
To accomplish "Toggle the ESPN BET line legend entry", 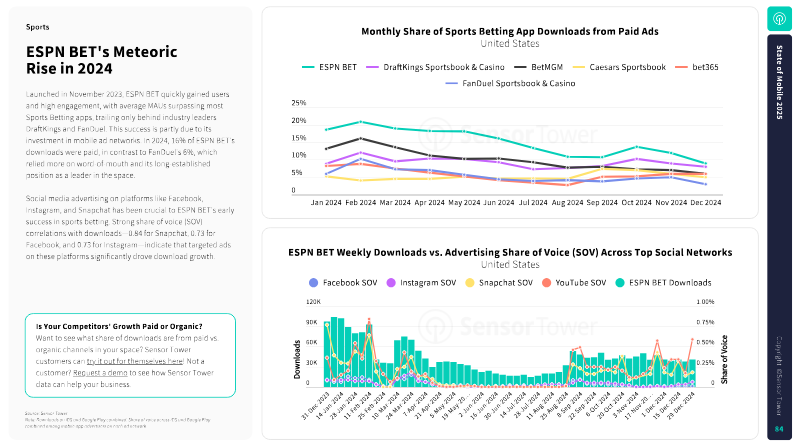I will [x=330, y=67].
